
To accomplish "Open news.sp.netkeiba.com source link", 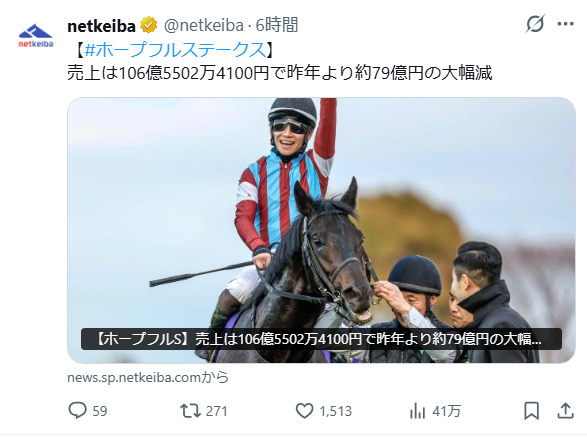I will point(147,377).
